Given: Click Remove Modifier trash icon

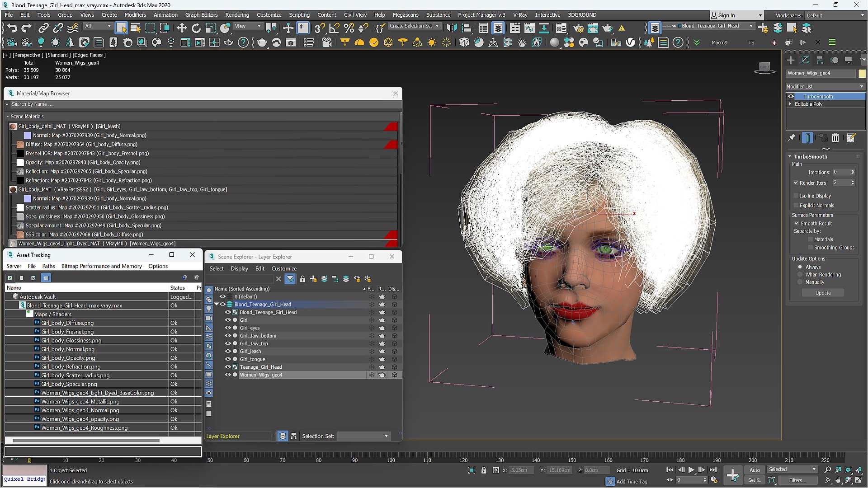Looking at the screenshot, I should pos(835,138).
